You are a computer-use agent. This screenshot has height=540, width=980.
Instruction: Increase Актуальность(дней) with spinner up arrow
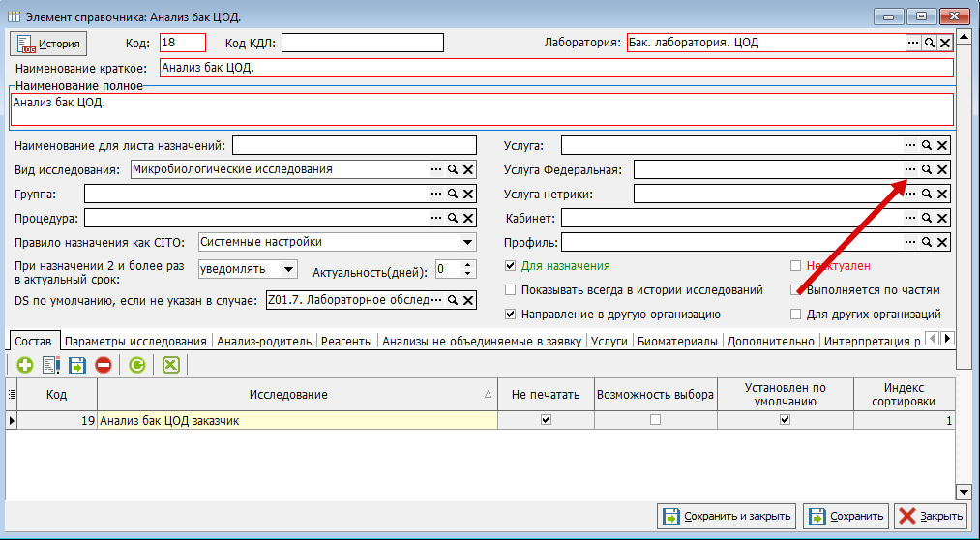pos(469,265)
